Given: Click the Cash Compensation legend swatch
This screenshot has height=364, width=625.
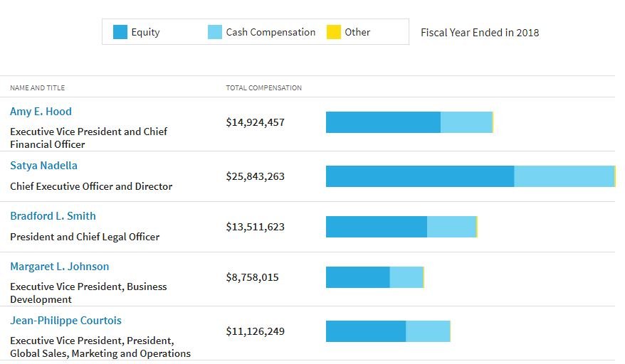Looking at the screenshot, I should 215,32.
